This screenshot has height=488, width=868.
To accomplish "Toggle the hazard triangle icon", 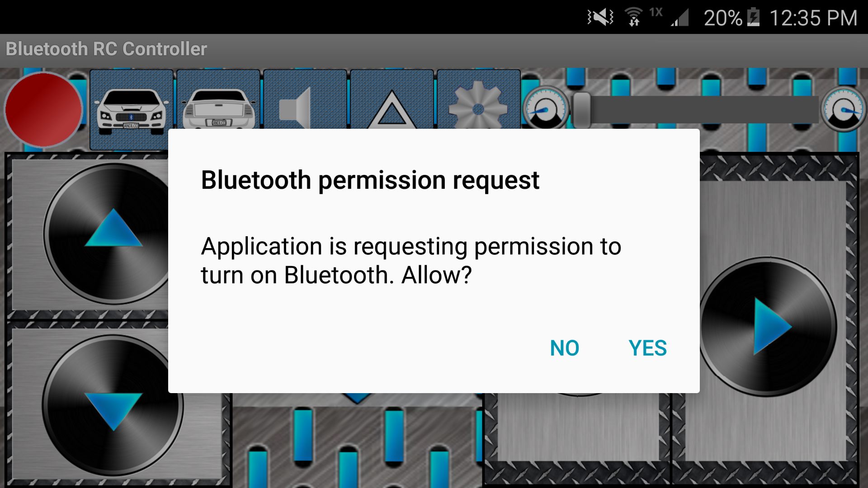I will pos(392,99).
